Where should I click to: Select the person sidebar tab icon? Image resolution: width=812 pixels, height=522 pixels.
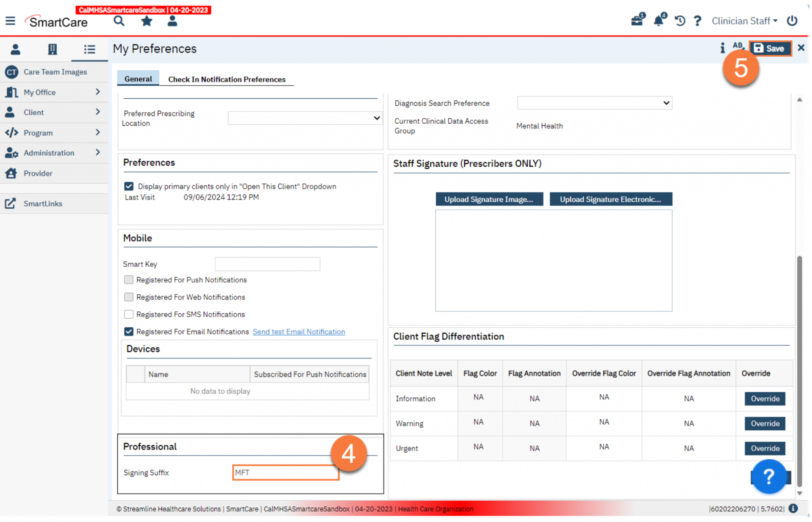pyautogui.click(x=15, y=49)
